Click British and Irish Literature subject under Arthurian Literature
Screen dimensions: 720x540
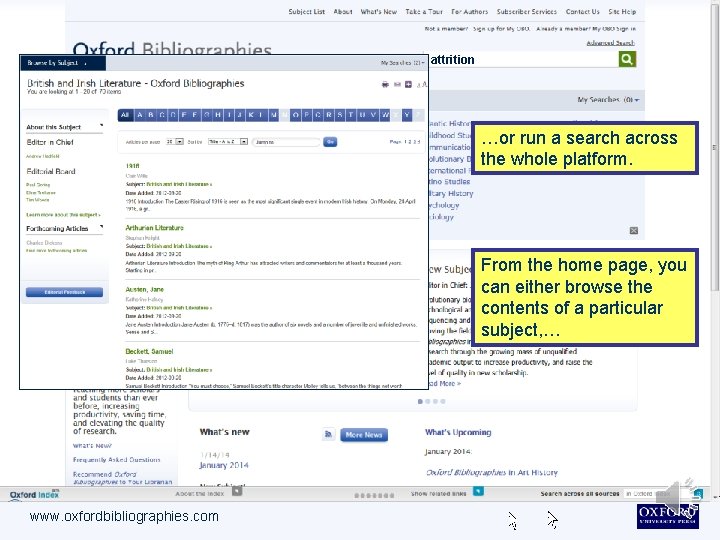(x=177, y=246)
